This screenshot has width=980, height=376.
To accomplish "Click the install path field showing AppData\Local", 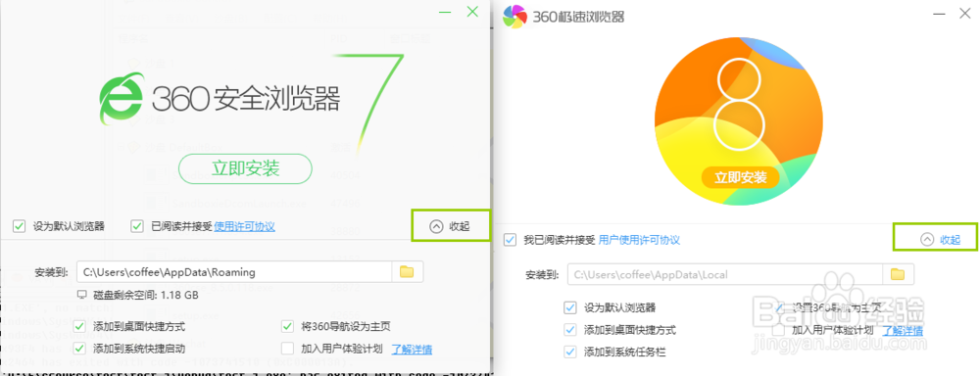I will [725, 274].
